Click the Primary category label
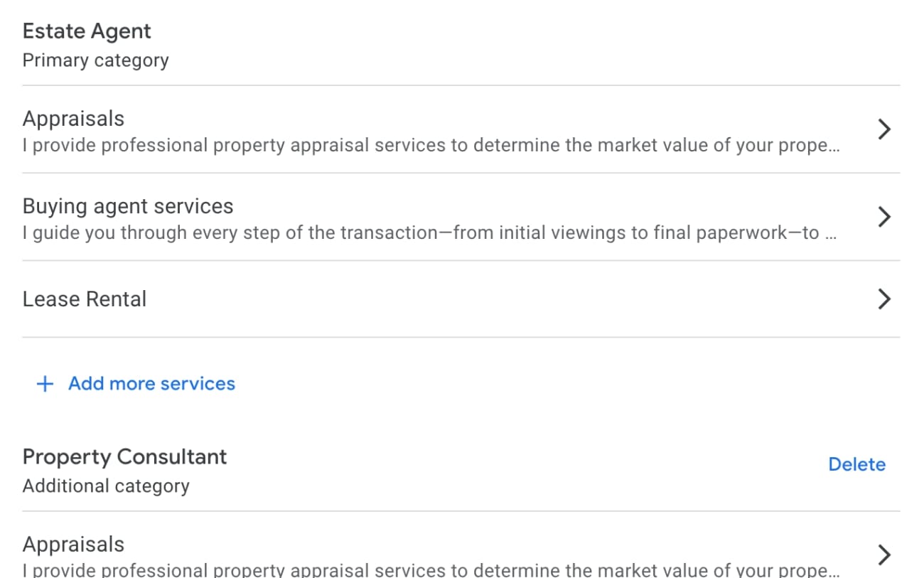The width and height of the screenshot is (924, 578). 95,60
